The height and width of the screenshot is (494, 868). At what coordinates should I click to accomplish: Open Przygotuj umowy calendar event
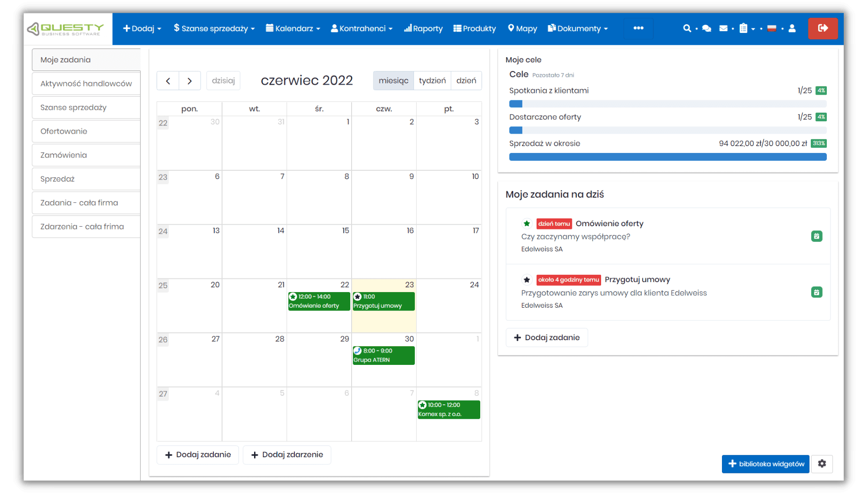pos(384,301)
